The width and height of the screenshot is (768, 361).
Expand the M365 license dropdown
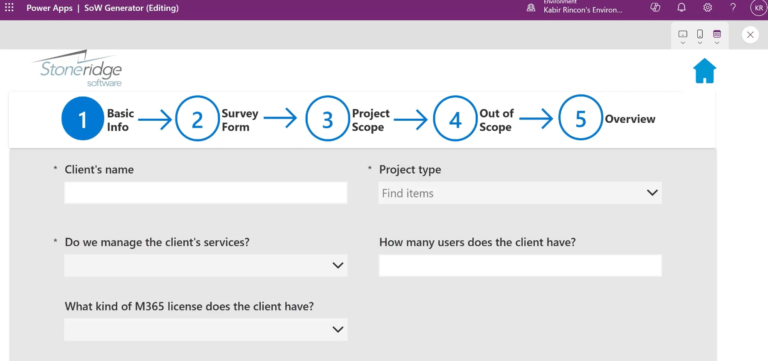pos(206,329)
